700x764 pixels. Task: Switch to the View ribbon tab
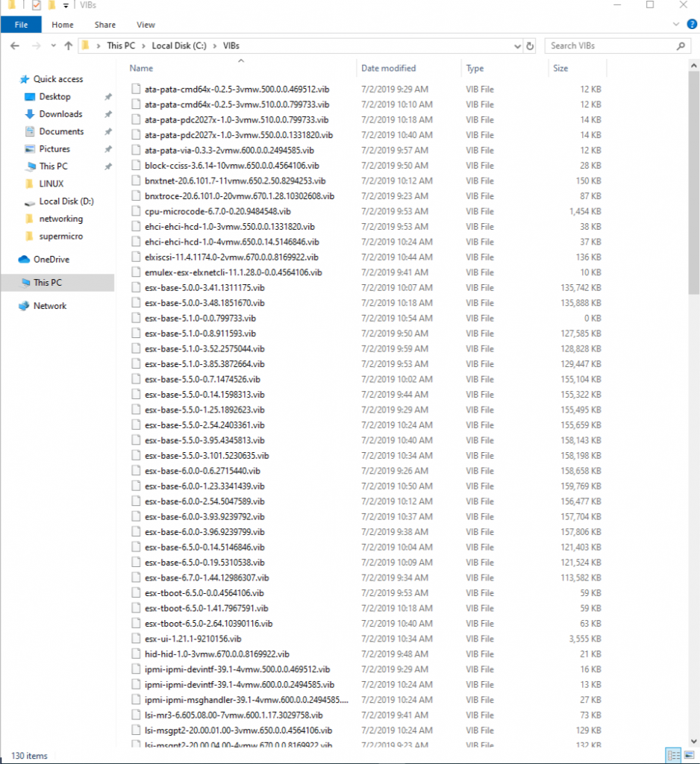[146, 25]
